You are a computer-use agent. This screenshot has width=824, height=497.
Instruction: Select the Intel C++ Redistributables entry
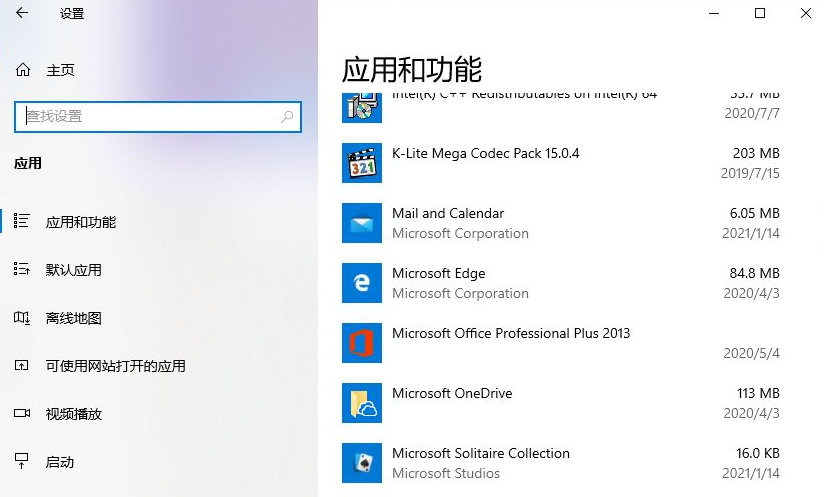tap(524, 96)
